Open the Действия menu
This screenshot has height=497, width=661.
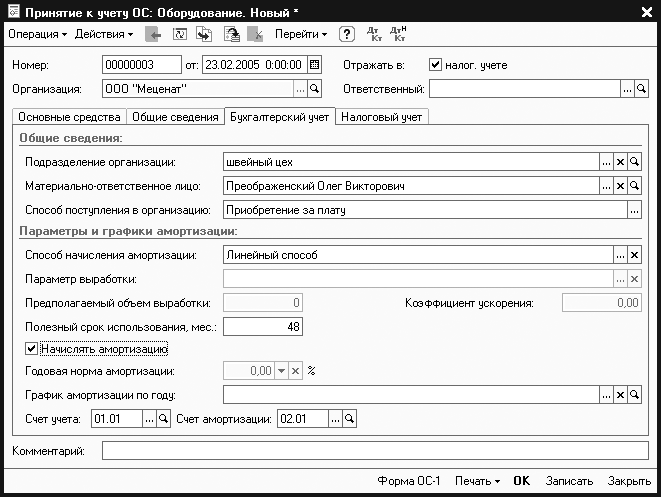pos(104,34)
